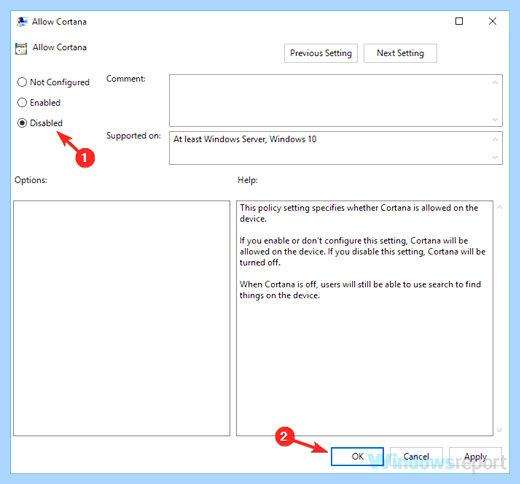Screen dimensions: 520x484
Task: Click the 'Help:' label
Action: click(x=248, y=180)
